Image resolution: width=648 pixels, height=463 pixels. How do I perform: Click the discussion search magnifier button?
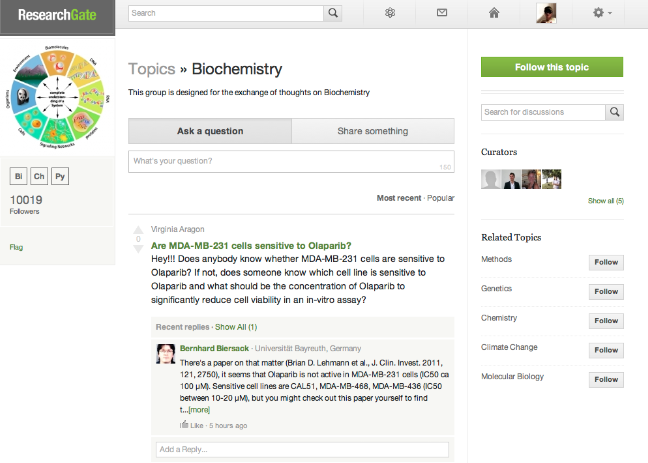coord(614,111)
